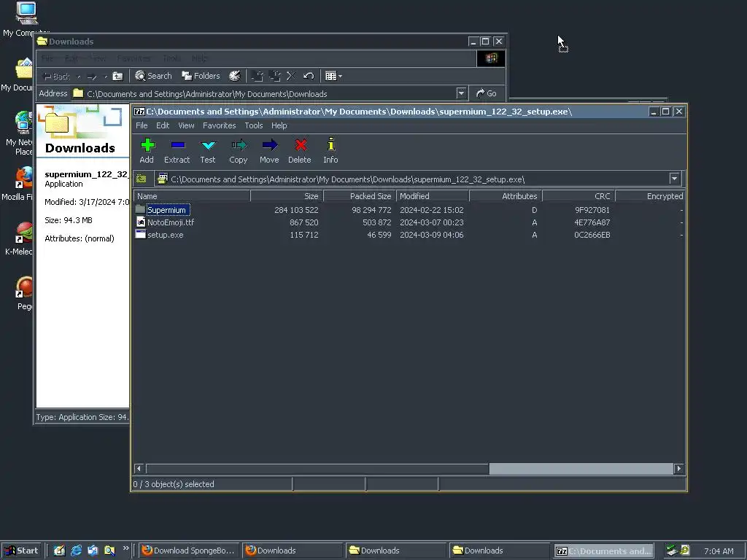Select the Pegasus desktop shortcut icon
Viewport: 747px width, 560px height.
pyautogui.click(x=24, y=293)
